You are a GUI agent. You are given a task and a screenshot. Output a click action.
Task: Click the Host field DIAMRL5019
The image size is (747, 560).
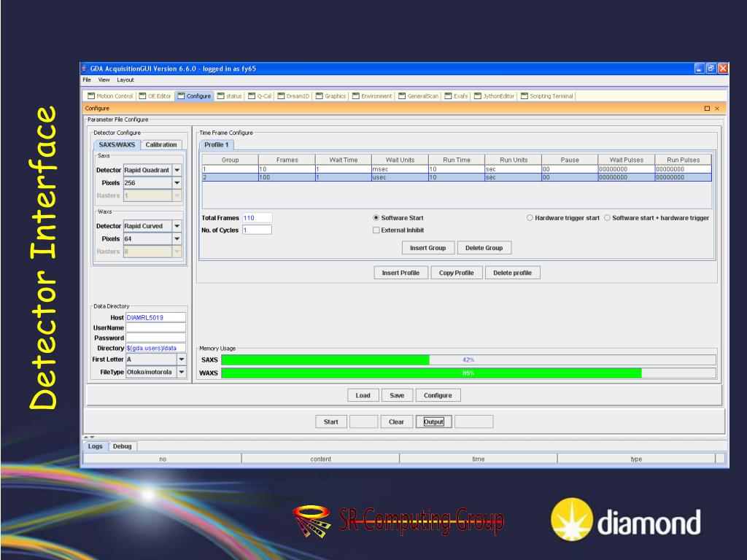point(156,318)
